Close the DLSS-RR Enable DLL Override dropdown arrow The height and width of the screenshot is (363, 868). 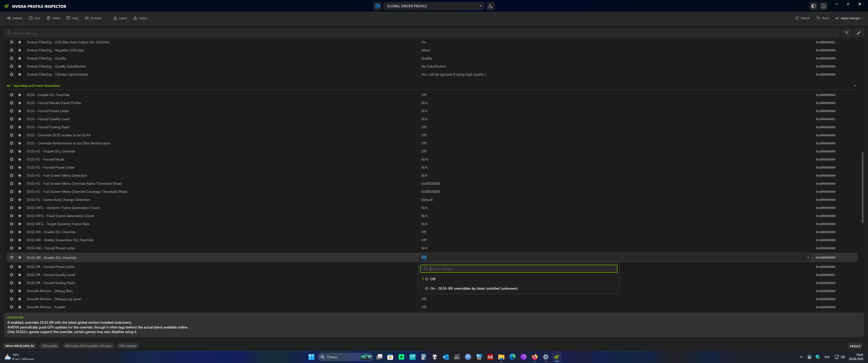point(808,258)
